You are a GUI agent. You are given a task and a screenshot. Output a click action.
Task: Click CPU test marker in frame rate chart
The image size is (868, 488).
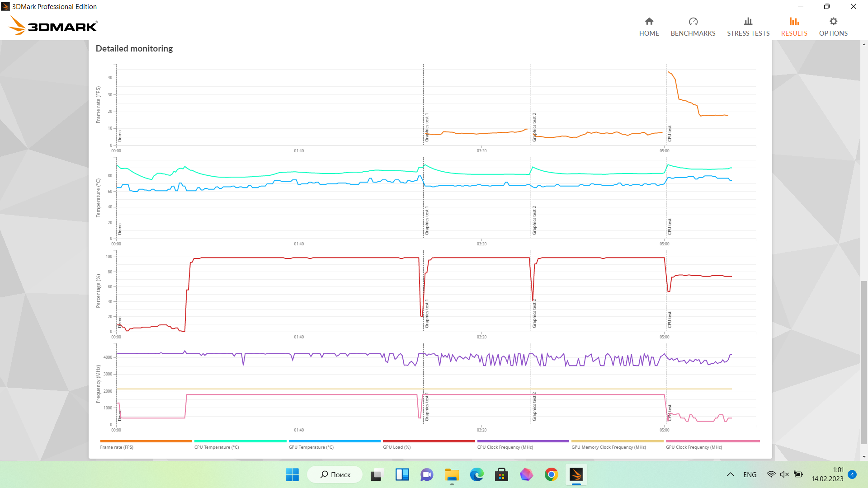pos(670,134)
